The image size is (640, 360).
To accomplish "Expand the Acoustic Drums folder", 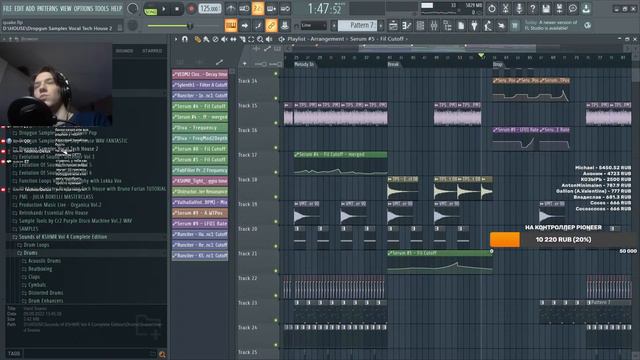I will click(x=44, y=261).
